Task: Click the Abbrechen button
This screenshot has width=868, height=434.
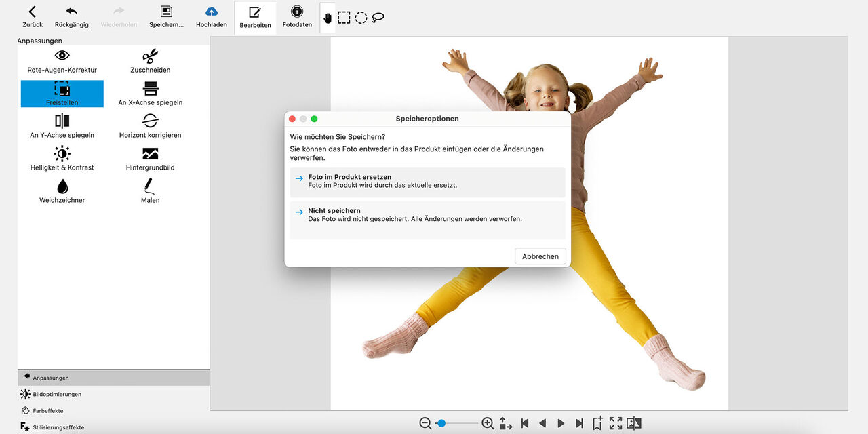Action: click(540, 256)
